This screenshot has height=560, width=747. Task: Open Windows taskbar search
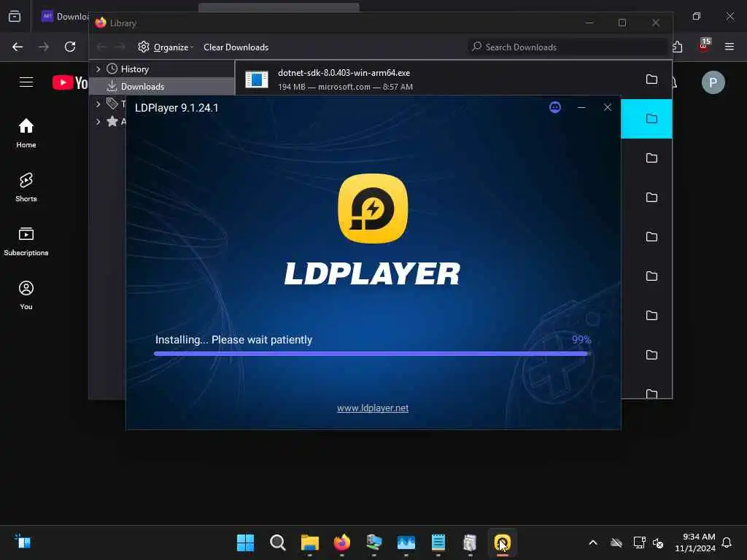[277, 542]
